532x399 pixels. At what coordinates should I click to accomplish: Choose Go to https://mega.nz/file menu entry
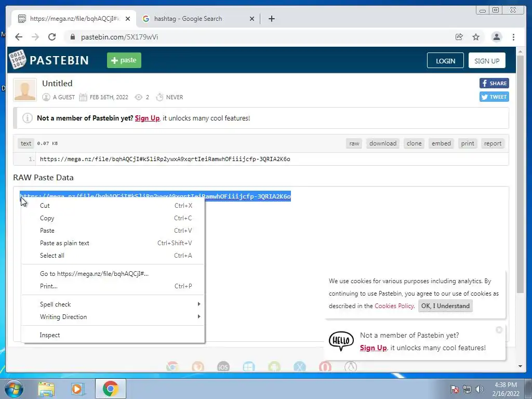point(113,274)
